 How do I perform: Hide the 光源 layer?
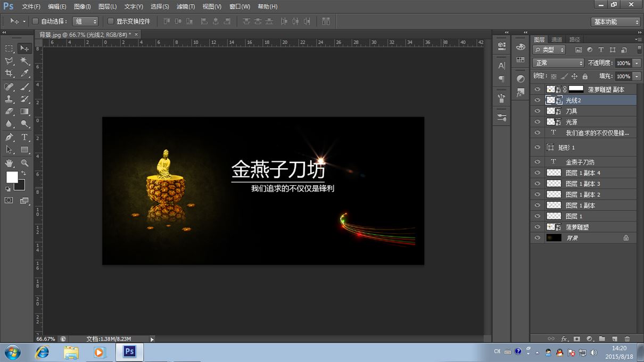click(x=537, y=122)
